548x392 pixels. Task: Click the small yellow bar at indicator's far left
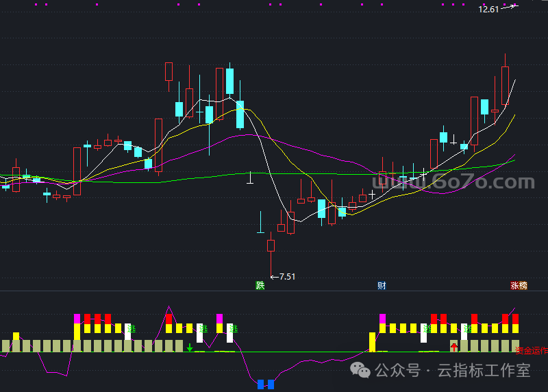(x=16, y=336)
